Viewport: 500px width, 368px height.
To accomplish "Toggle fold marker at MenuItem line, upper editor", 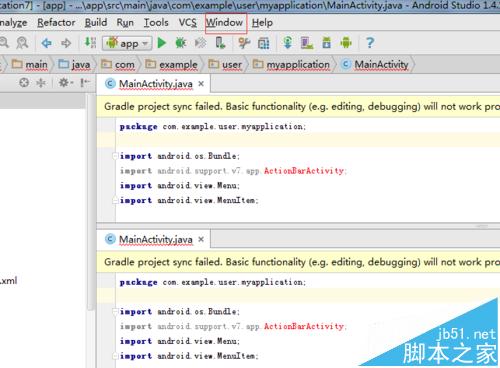I will click(x=115, y=200).
